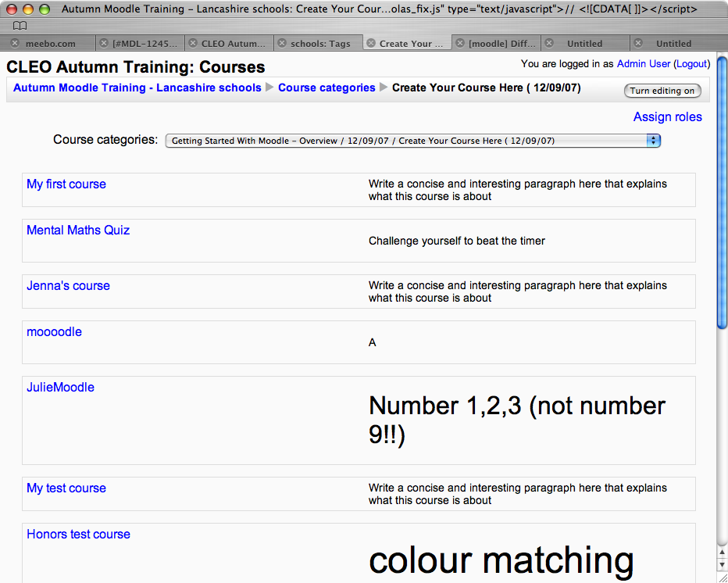Close the meebo.com tab
The image size is (728, 583).
point(15,43)
